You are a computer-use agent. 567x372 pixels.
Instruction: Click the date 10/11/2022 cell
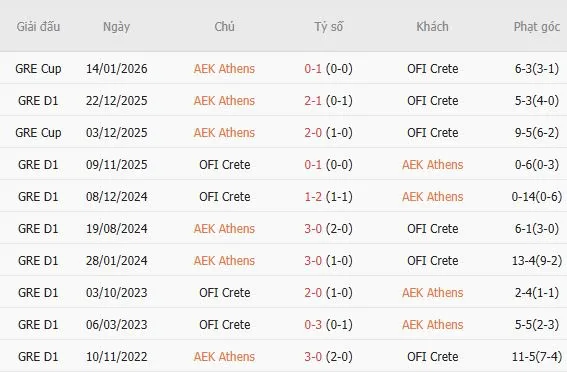point(116,356)
